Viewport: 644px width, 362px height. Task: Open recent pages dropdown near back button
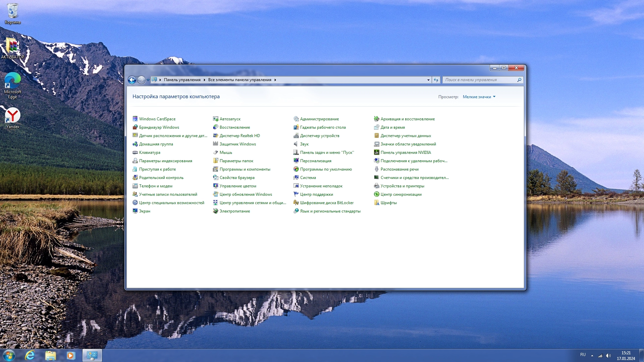[148, 80]
